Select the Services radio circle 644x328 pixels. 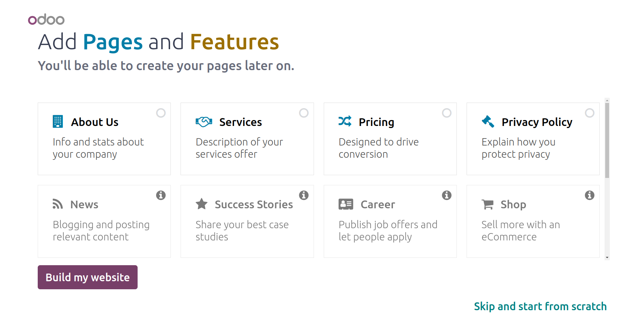tap(304, 113)
